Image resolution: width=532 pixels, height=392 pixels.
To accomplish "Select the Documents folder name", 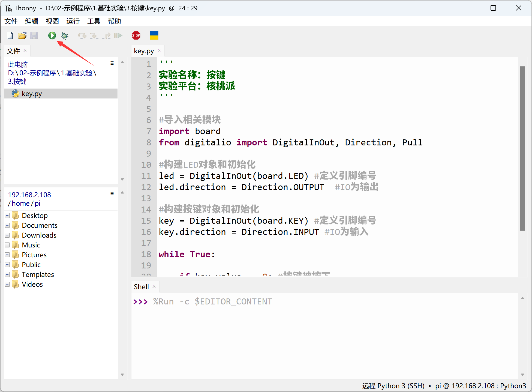I will coord(40,225).
